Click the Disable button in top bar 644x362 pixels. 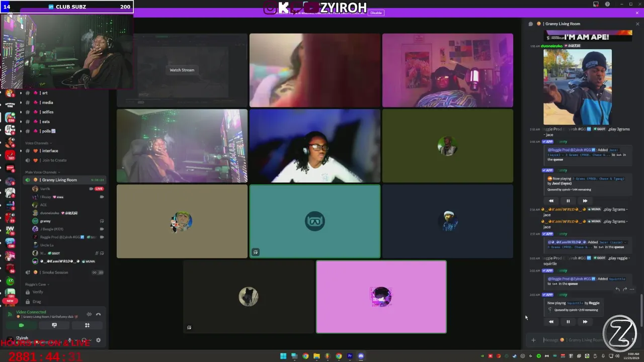coord(376,13)
